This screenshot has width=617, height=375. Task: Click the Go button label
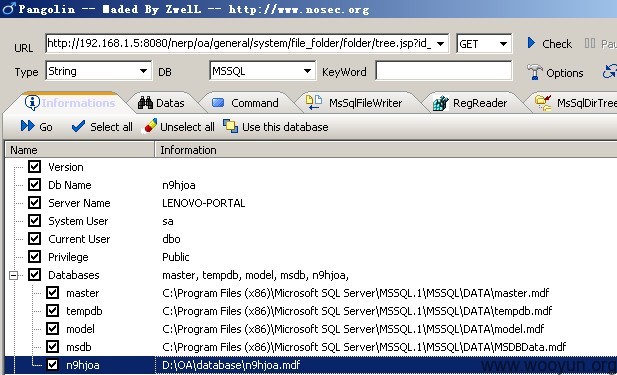coord(46,127)
